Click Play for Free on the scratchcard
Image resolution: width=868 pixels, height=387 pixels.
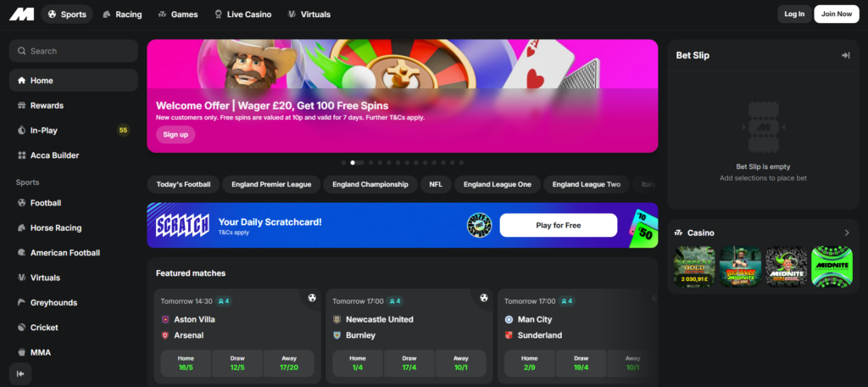558,225
